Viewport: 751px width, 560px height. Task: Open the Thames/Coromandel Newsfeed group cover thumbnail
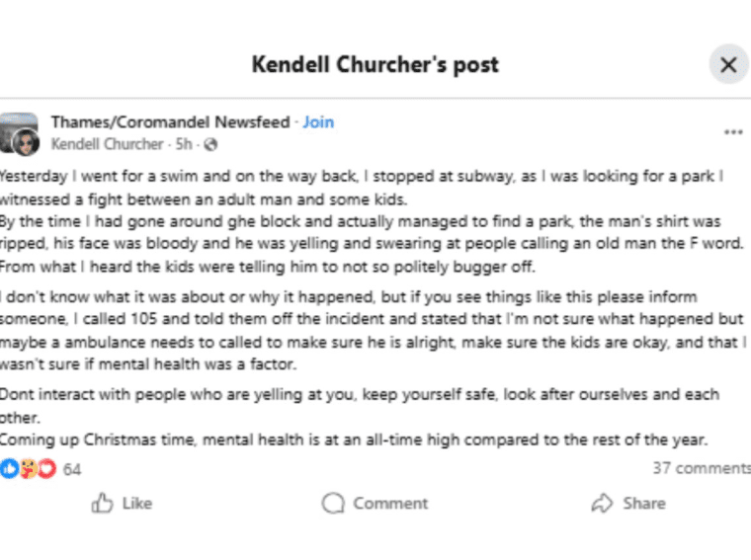14,122
